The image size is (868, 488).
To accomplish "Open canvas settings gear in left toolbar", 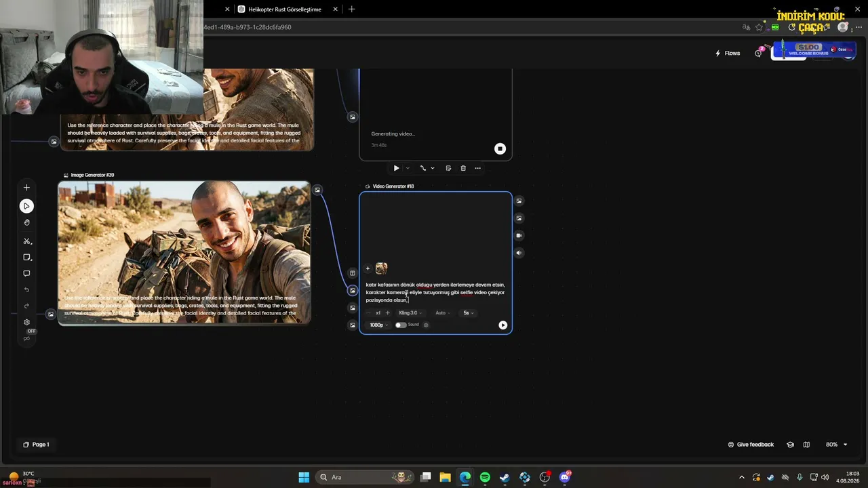I will pos(26,323).
